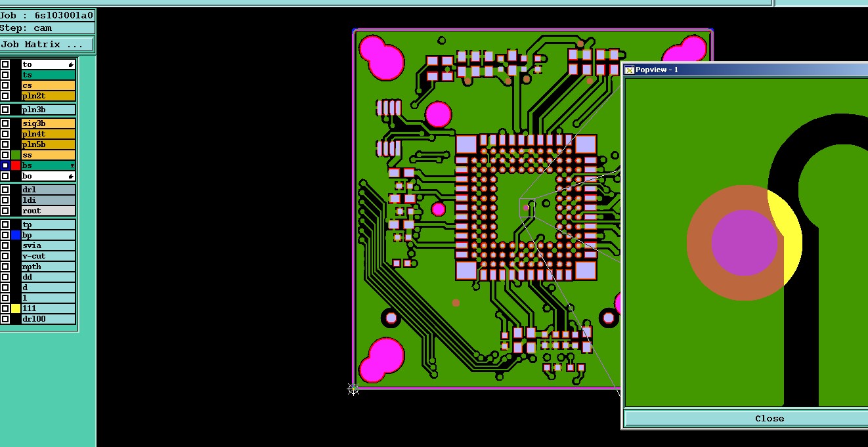Toggle the checkbox for layer 'cs'
Screen dimensions: 868x447
(5, 85)
